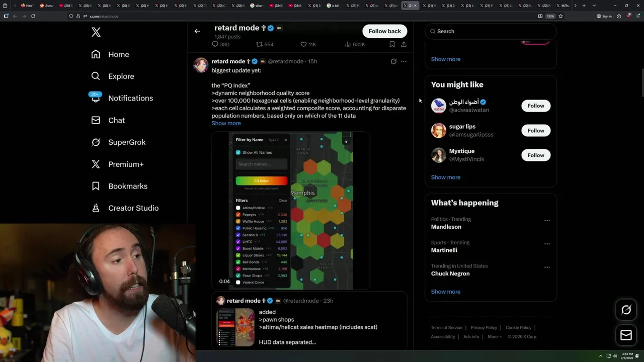Click browser back arrow
Screen dimensions: 644x362
coord(15,16)
